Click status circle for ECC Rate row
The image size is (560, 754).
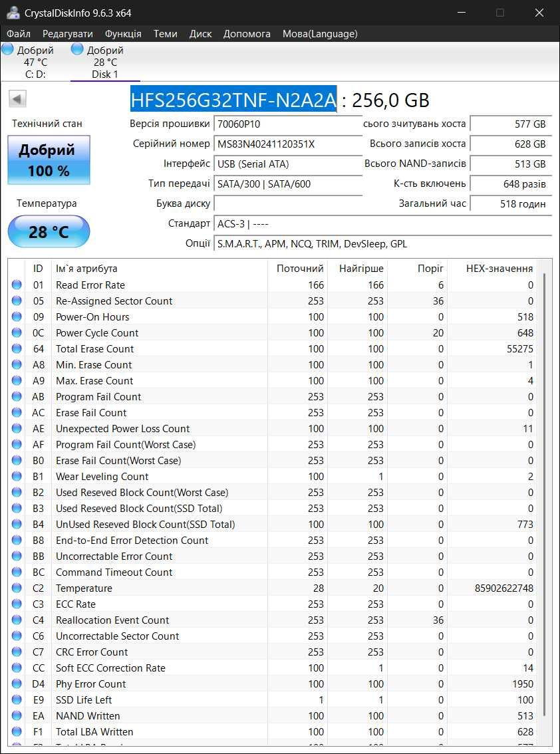17,604
